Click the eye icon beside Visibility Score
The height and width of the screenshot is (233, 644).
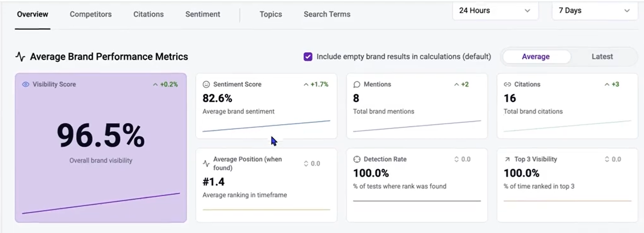coord(25,84)
